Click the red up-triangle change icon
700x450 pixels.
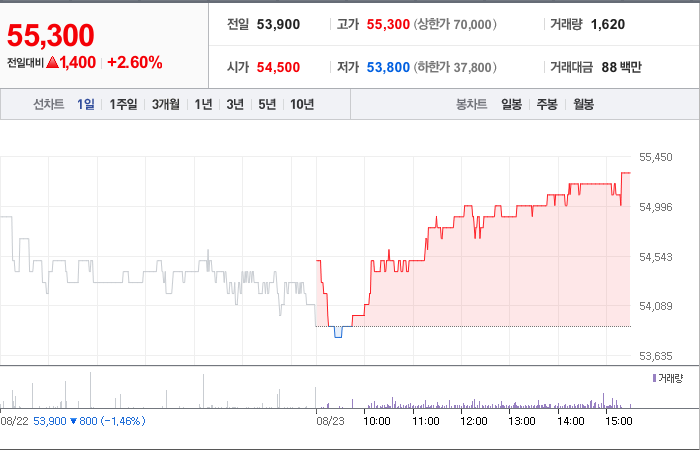pyautogui.click(x=52, y=62)
